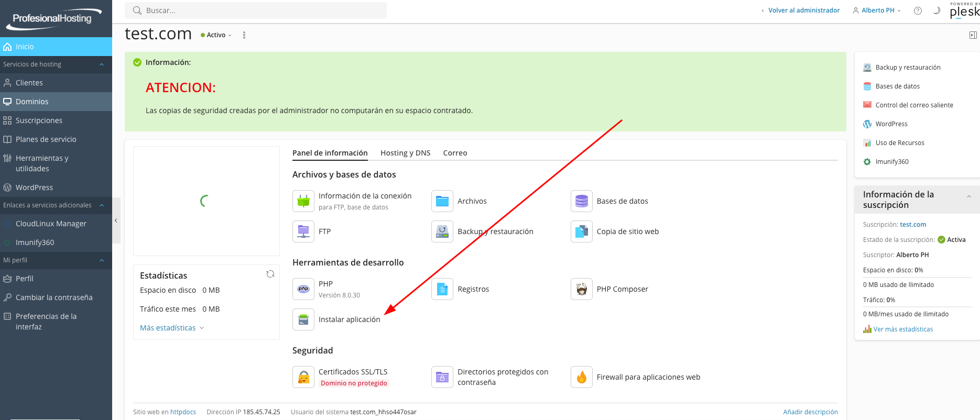
Task: Open Backup y restauración in right sidebar
Action: tap(908, 68)
